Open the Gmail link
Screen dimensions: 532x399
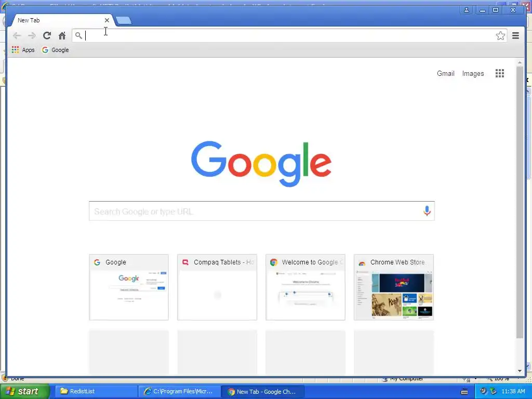(445, 73)
